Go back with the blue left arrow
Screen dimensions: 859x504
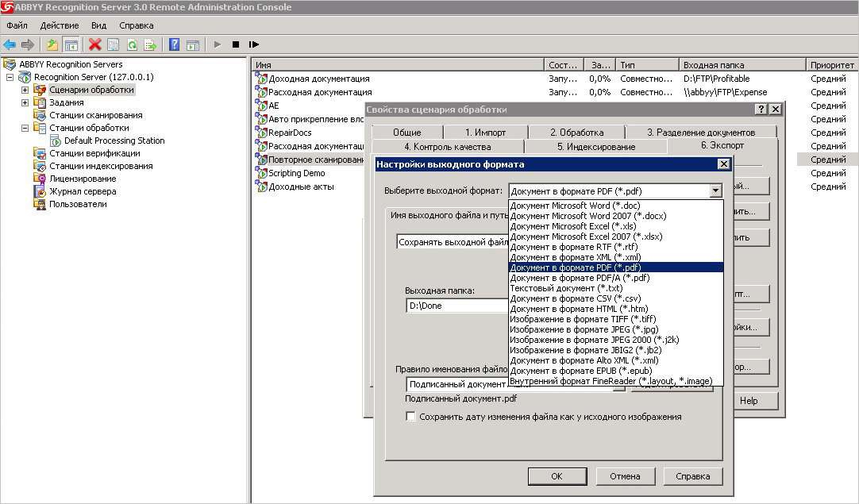tap(10, 44)
